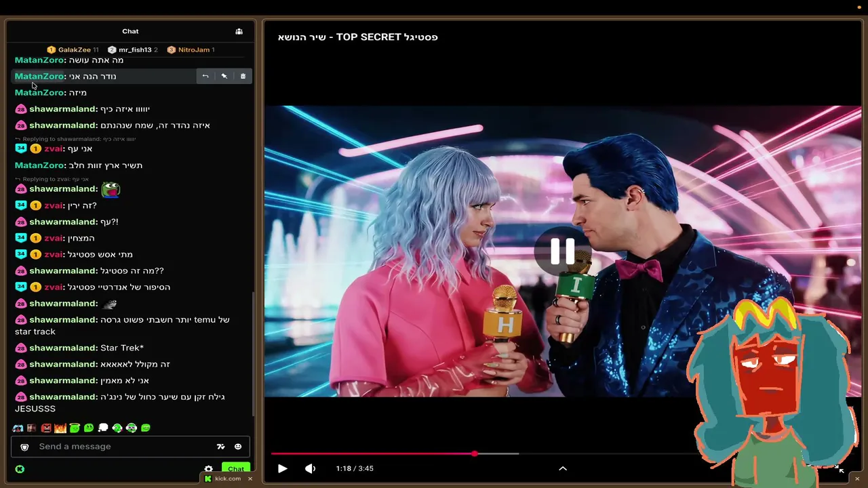
Task: Insert the green smiley emote
Action: [x=89, y=428]
